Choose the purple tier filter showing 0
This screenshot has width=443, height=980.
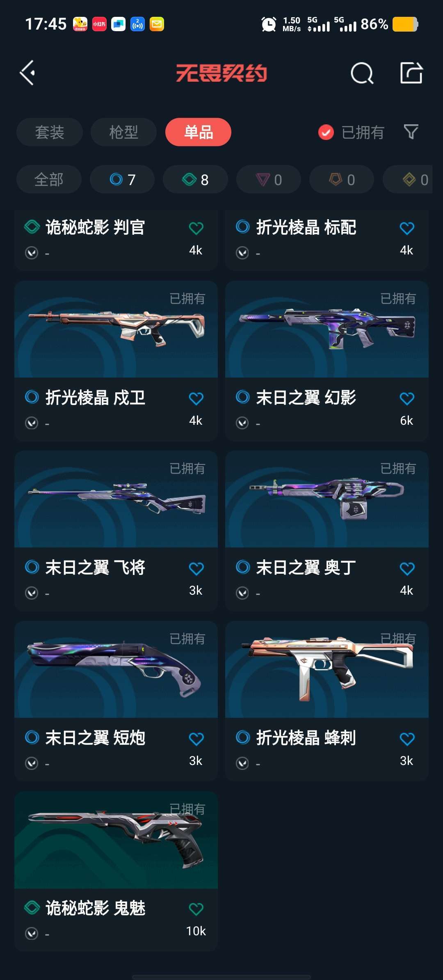pyautogui.click(x=269, y=179)
